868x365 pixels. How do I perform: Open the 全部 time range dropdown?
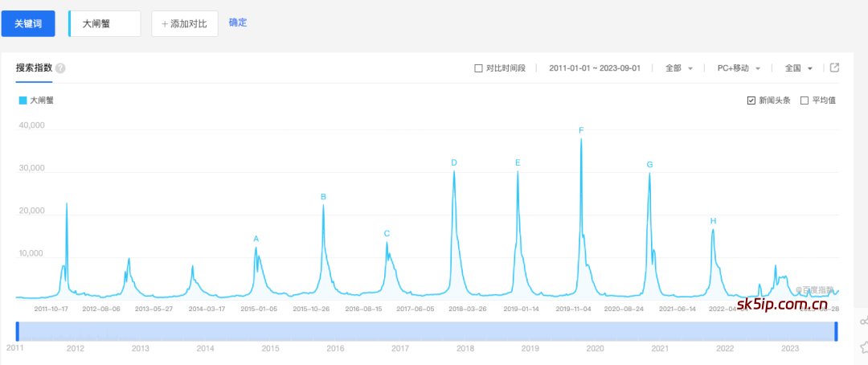pos(679,68)
